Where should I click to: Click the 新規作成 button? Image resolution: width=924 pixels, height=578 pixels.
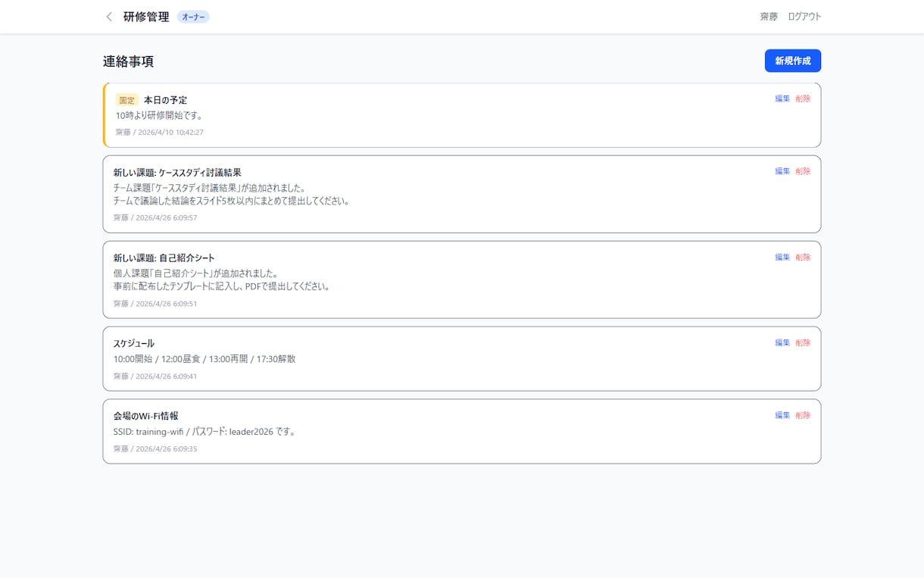(792, 61)
